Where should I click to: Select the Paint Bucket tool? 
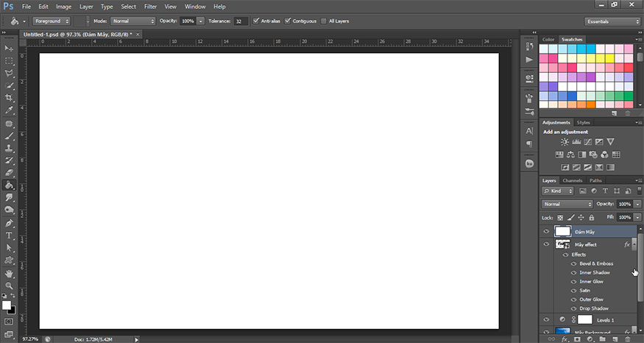click(9, 185)
